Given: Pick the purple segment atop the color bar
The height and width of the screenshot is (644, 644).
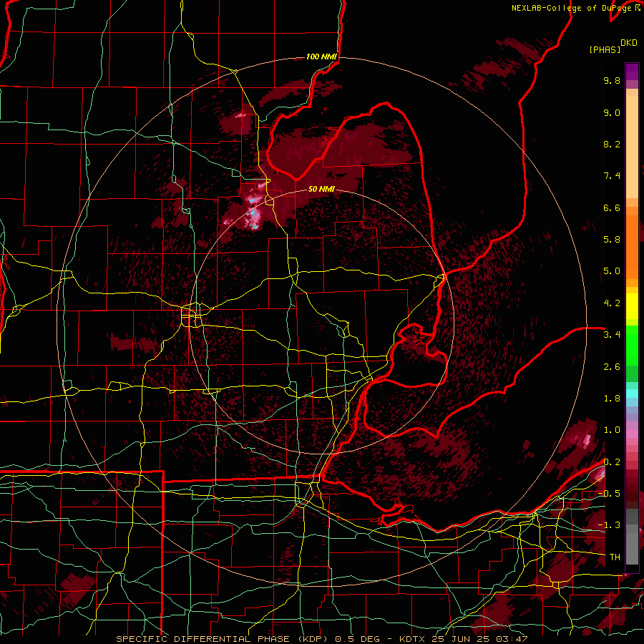Looking at the screenshot, I should coord(632,72).
